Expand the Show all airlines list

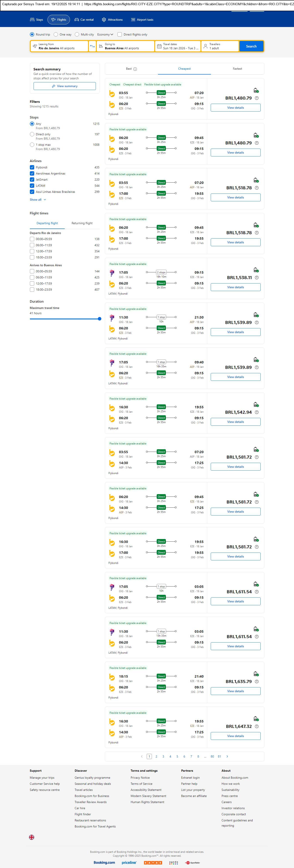pos(38,200)
